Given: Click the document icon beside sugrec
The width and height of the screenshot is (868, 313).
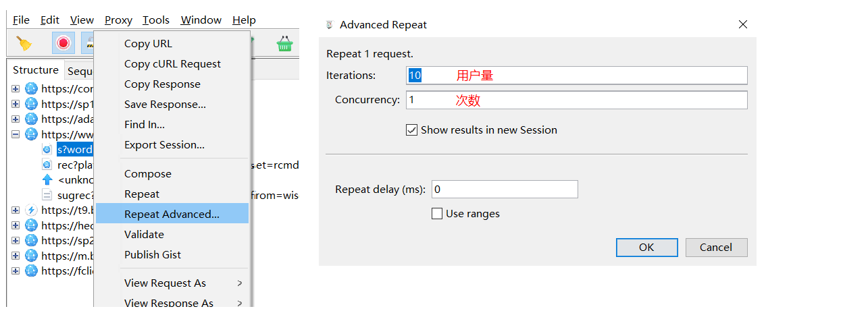Looking at the screenshot, I should [x=47, y=195].
